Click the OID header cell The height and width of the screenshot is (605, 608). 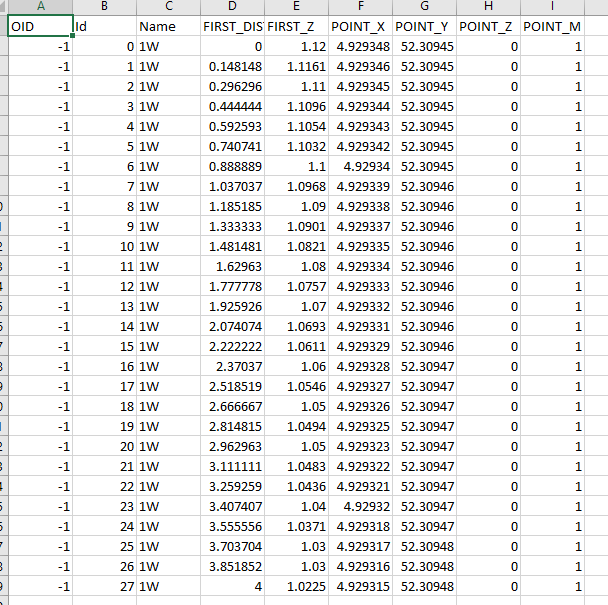coord(40,26)
